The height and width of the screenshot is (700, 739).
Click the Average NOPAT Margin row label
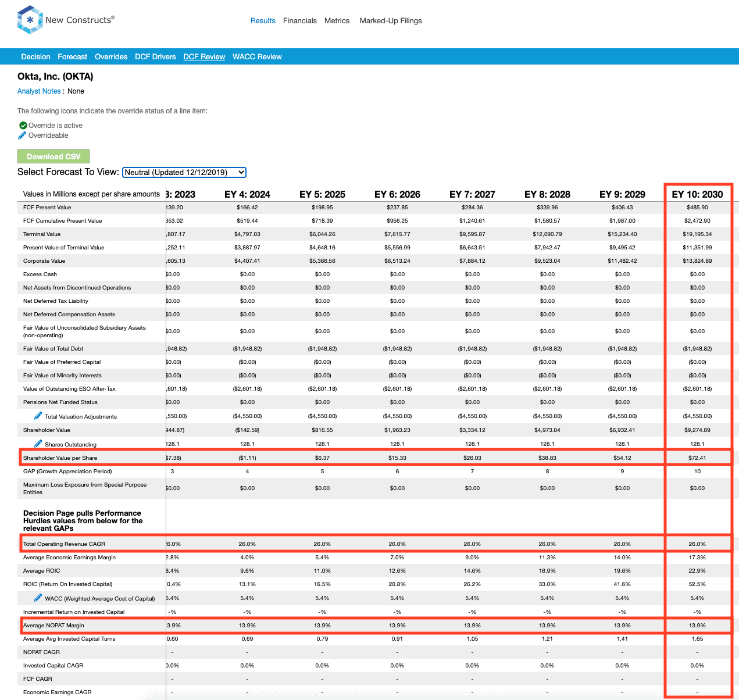pyautogui.click(x=53, y=626)
